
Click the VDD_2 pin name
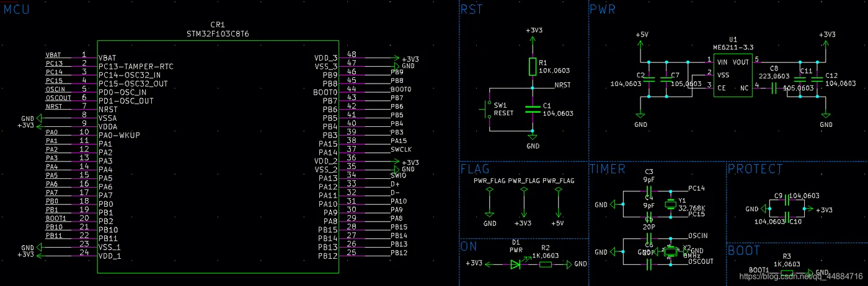click(326, 161)
